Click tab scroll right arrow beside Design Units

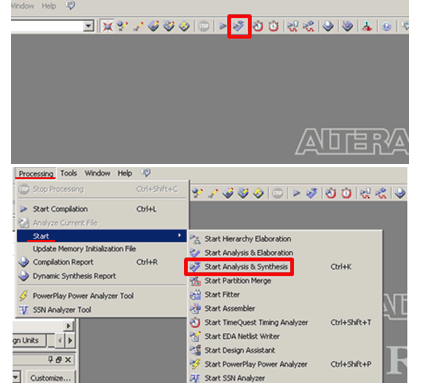(70, 341)
